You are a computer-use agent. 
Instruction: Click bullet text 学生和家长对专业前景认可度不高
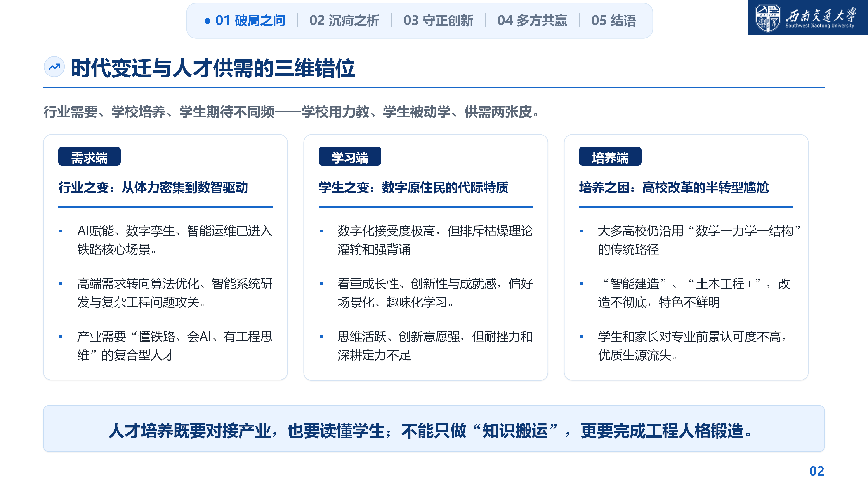[692, 346]
